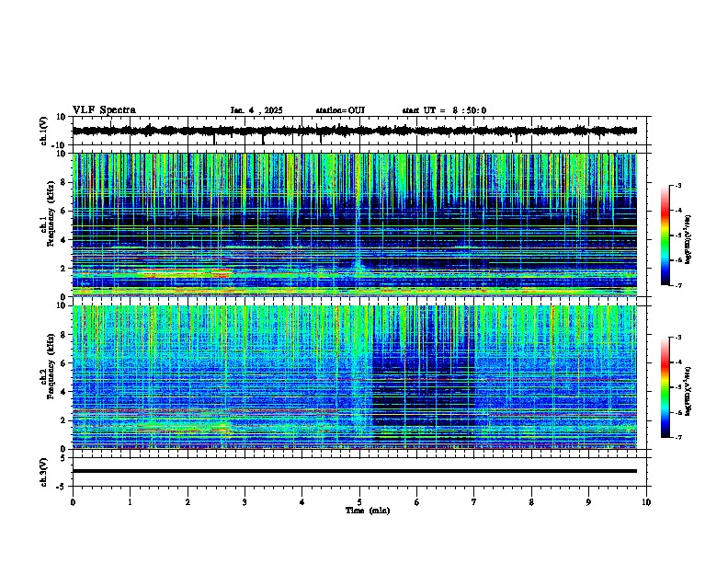Viewport: 728px width, 563px height.
Task: Click the "-3" label on ch.1 color bar
Action: click(x=678, y=185)
